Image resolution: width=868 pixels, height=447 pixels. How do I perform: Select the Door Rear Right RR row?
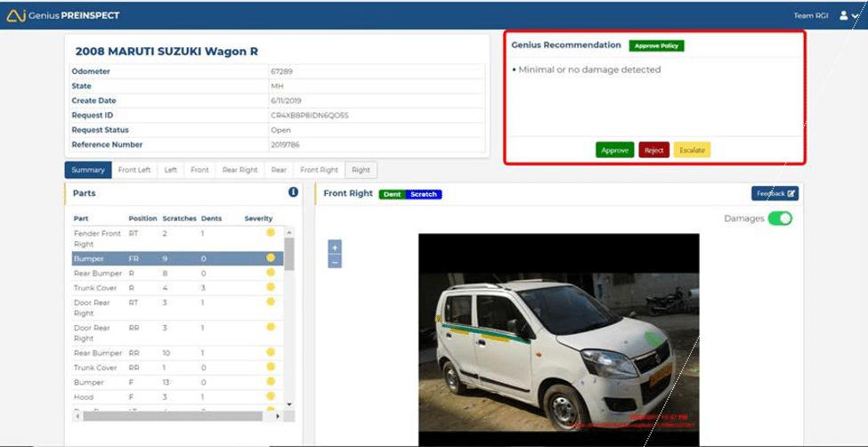[x=178, y=333]
